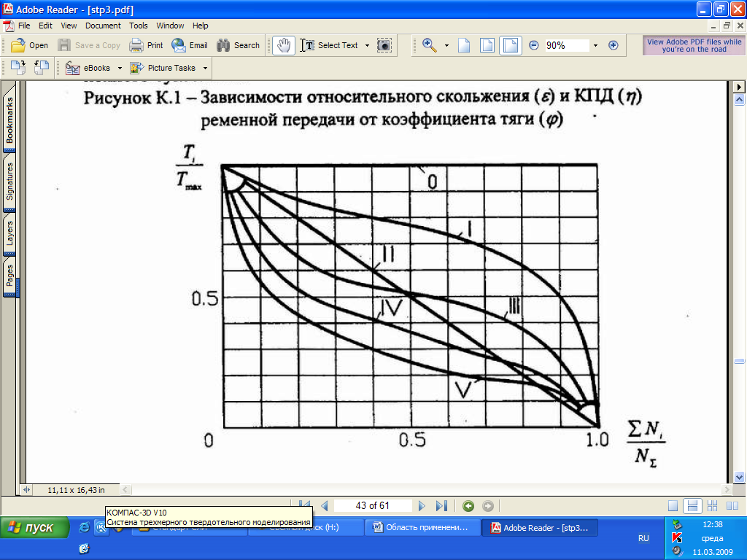Expand the Select Text tool dropdown arrow
Image resolution: width=747 pixels, height=560 pixels.
tap(367, 45)
